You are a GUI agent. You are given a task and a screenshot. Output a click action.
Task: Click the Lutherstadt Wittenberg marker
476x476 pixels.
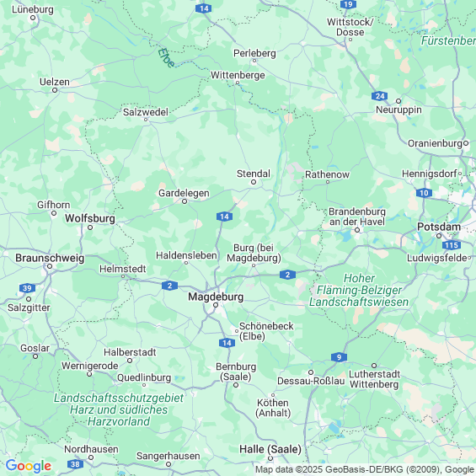[374, 366]
